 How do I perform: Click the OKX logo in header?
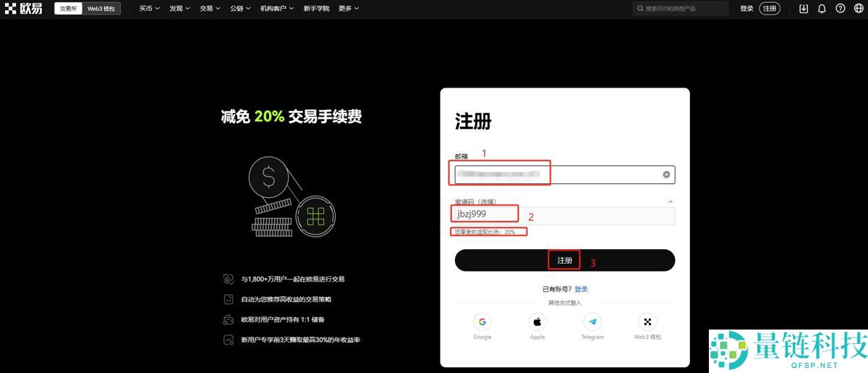tap(23, 9)
